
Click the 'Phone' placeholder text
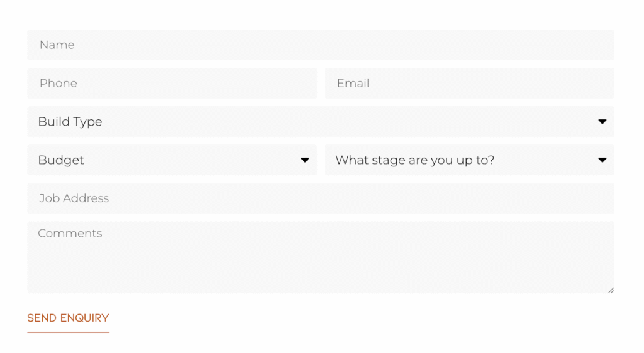tap(58, 84)
